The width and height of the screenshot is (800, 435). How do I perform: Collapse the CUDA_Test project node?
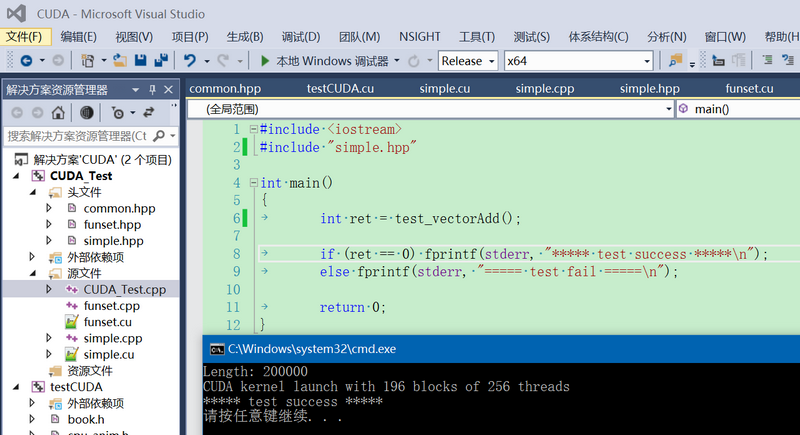pos(16,176)
